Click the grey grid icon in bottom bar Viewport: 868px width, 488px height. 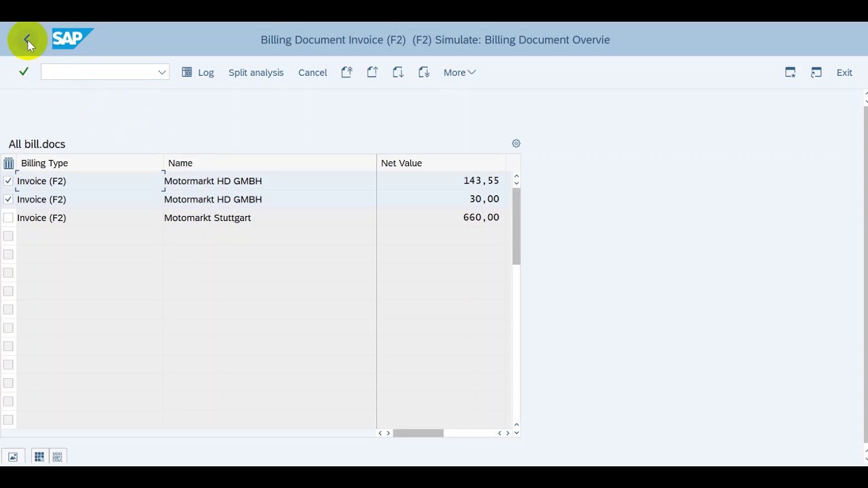(x=57, y=457)
